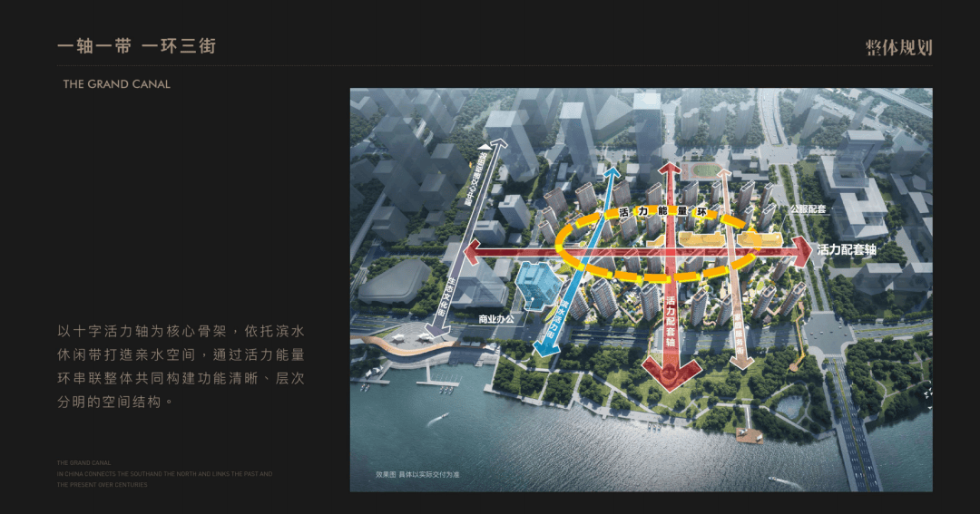Click the 公服配套 label on the map
This screenshot has height=514, width=980.
(808, 209)
